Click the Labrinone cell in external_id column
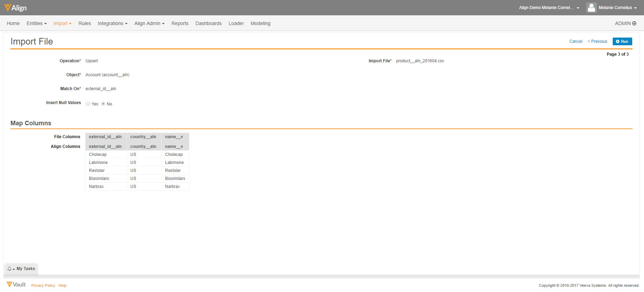The image size is (644, 292). click(98, 163)
